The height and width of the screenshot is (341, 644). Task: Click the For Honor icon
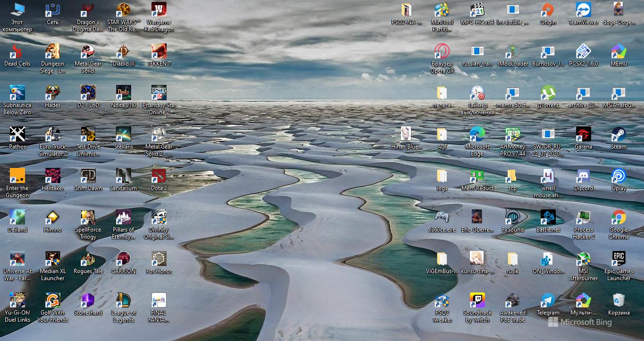pyautogui.click(x=159, y=263)
